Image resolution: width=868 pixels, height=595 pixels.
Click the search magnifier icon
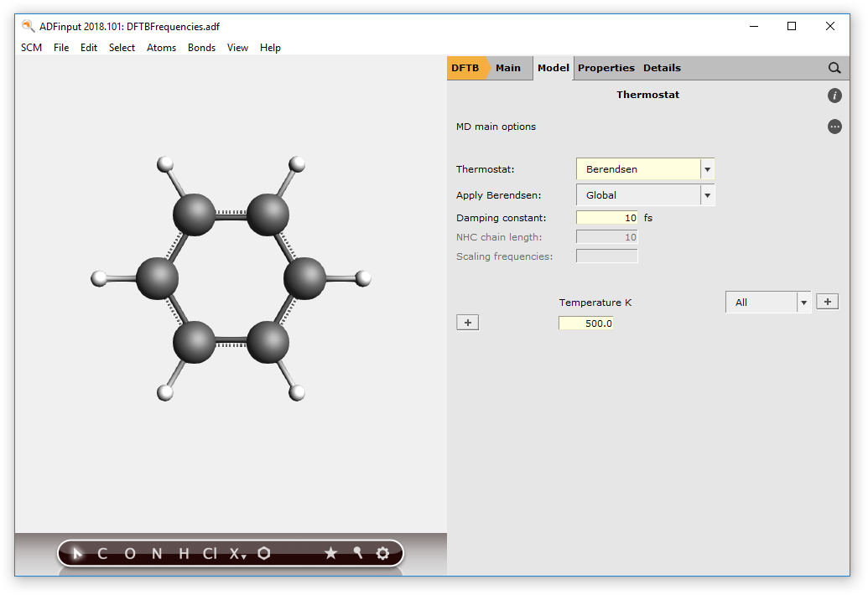pyautogui.click(x=834, y=68)
